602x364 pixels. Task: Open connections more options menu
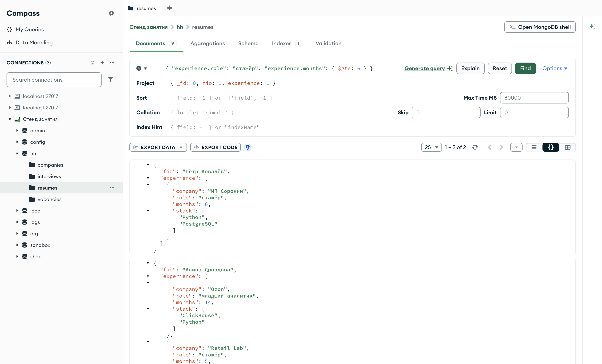[x=112, y=63]
